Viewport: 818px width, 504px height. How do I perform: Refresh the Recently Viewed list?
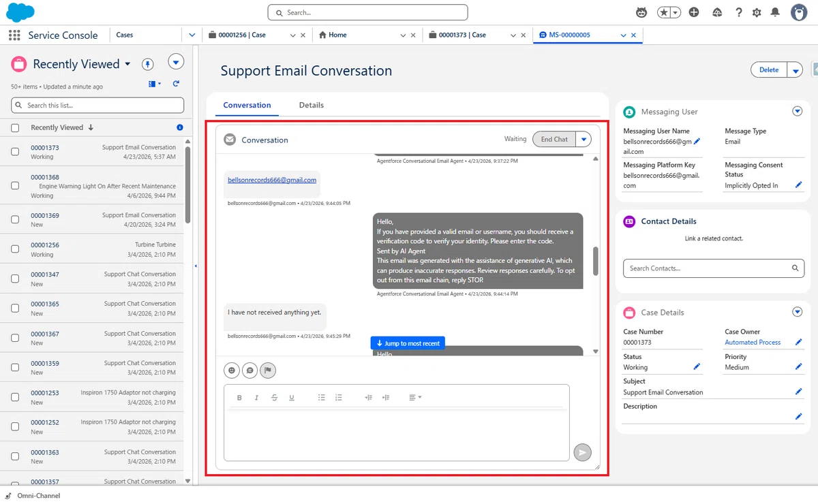click(176, 84)
